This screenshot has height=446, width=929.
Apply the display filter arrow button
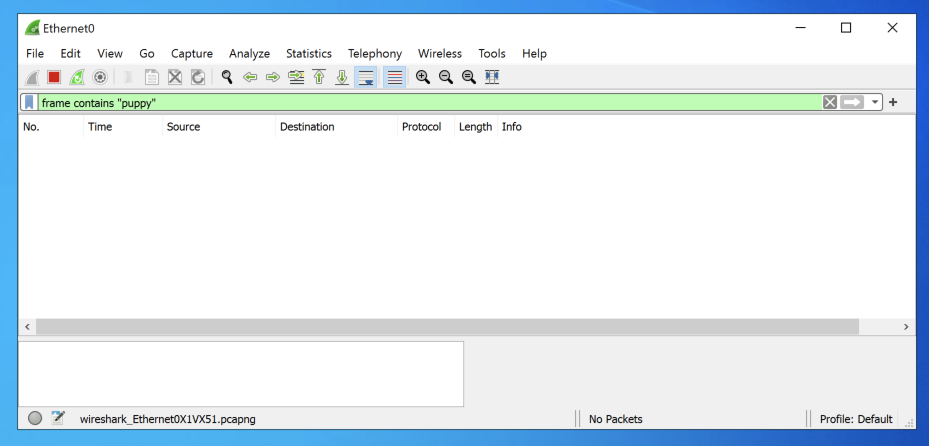(851, 102)
